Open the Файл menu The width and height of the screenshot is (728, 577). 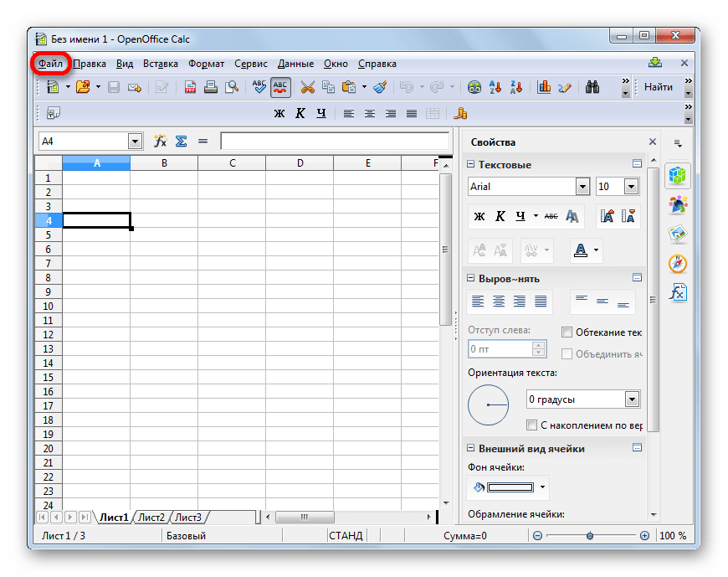pos(50,64)
